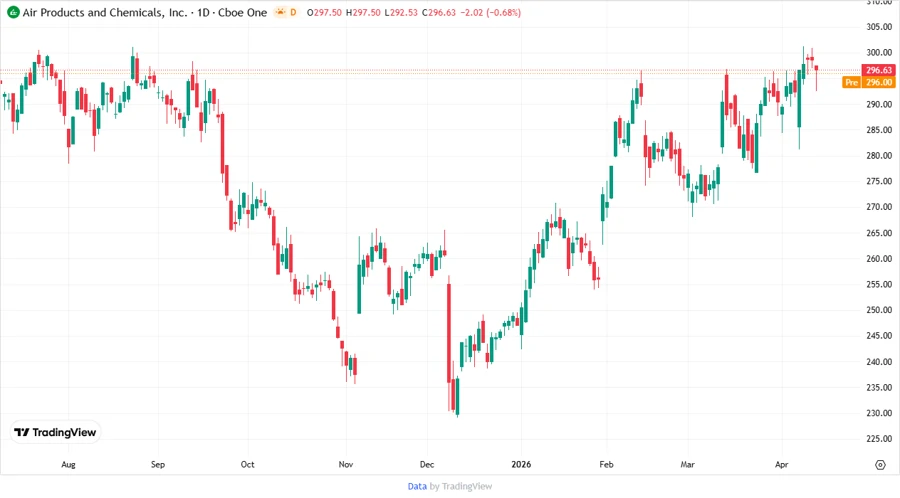This screenshot has width=900, height=498.
Task: Click the TradingView logo badge
Action: (x=56, y=432)
